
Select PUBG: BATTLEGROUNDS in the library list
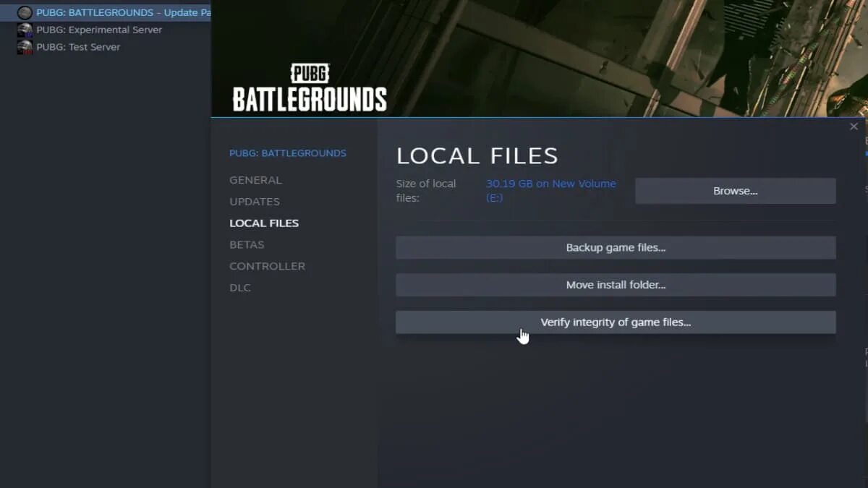[x=106, y=12]
